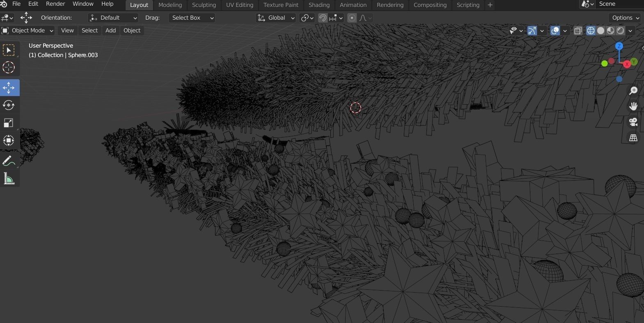Select the Move tool
The width and height of the screenshot is (644, 323).
[9, 88]
